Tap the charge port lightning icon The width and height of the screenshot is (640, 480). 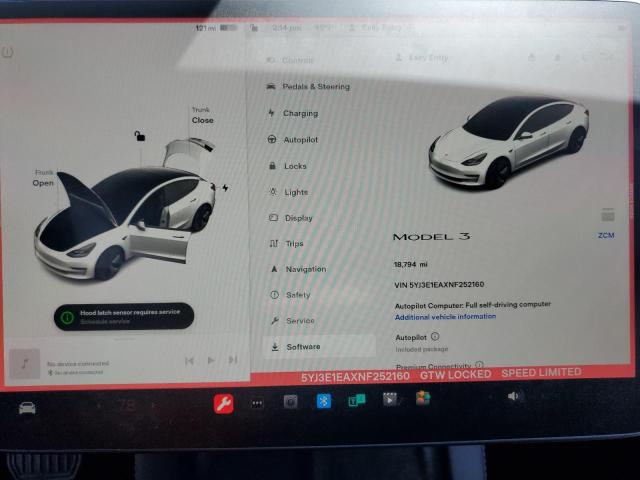(225, 188)
